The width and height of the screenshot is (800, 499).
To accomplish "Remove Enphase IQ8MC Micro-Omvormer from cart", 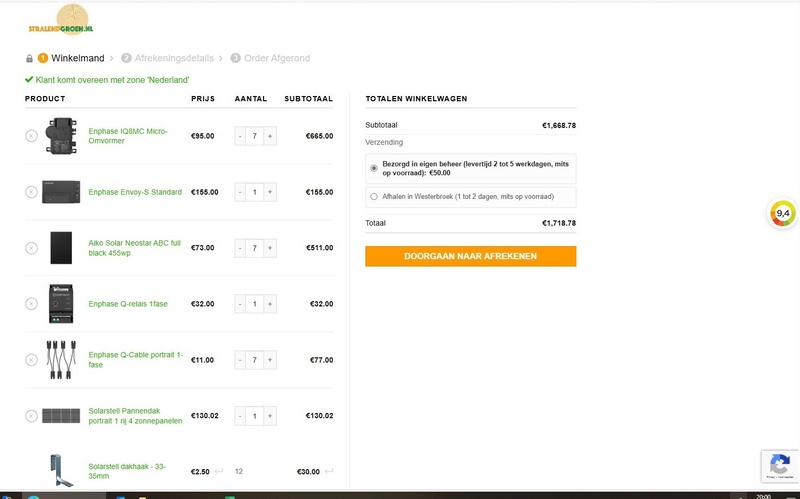I will [x=31, y=136].
